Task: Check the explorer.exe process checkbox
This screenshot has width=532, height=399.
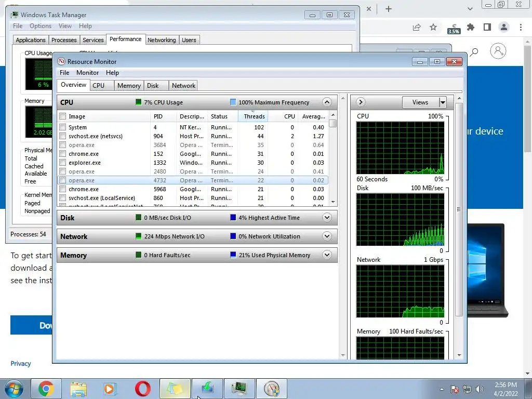Action: tap(62, 163)
